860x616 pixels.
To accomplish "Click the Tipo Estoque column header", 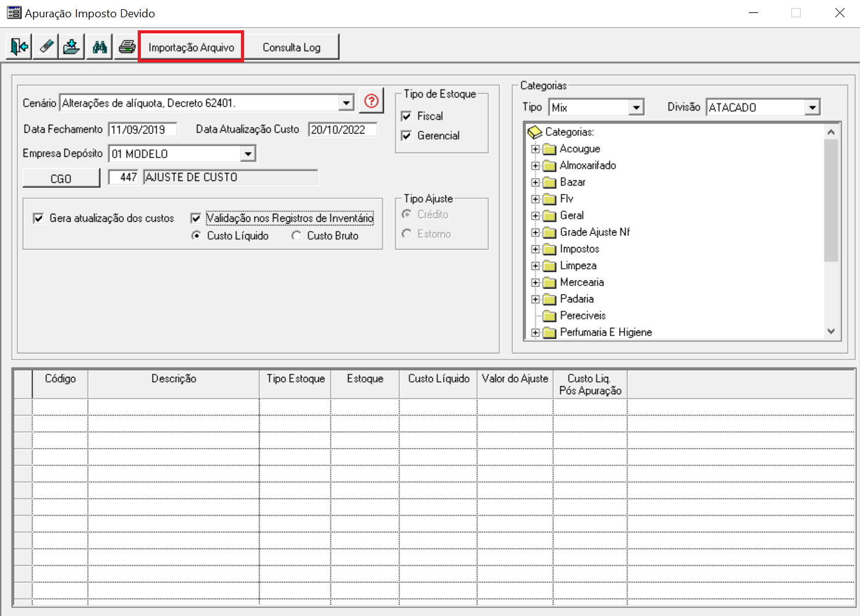I will pyautogui.click(x=295, y=384).
